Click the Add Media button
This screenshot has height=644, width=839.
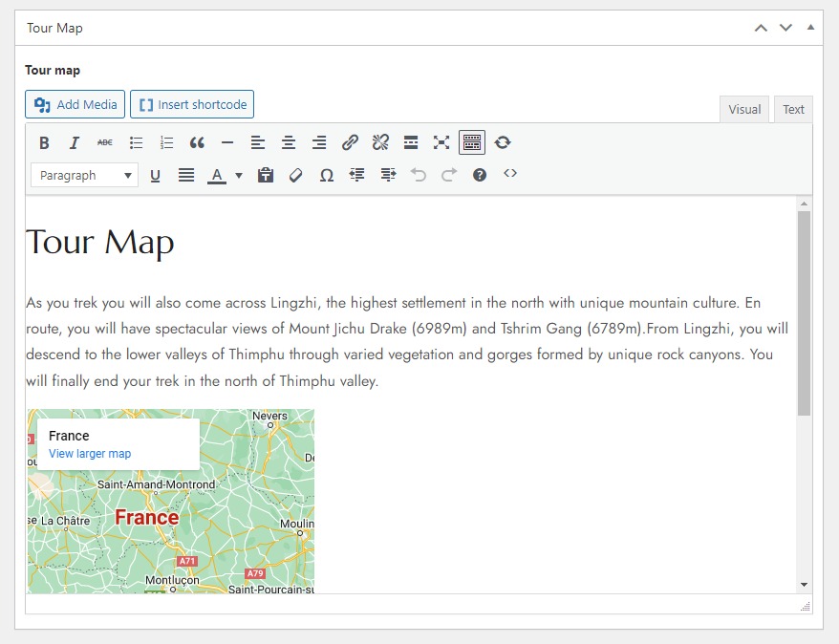75,104
